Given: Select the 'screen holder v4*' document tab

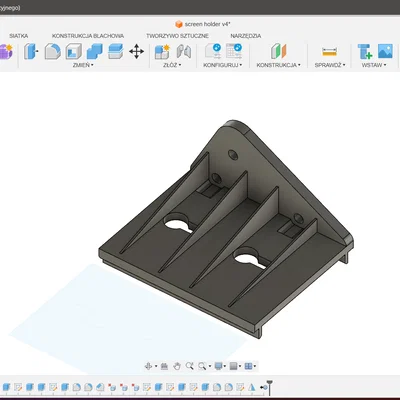Looking at the screenshot, I should (203, 24).
